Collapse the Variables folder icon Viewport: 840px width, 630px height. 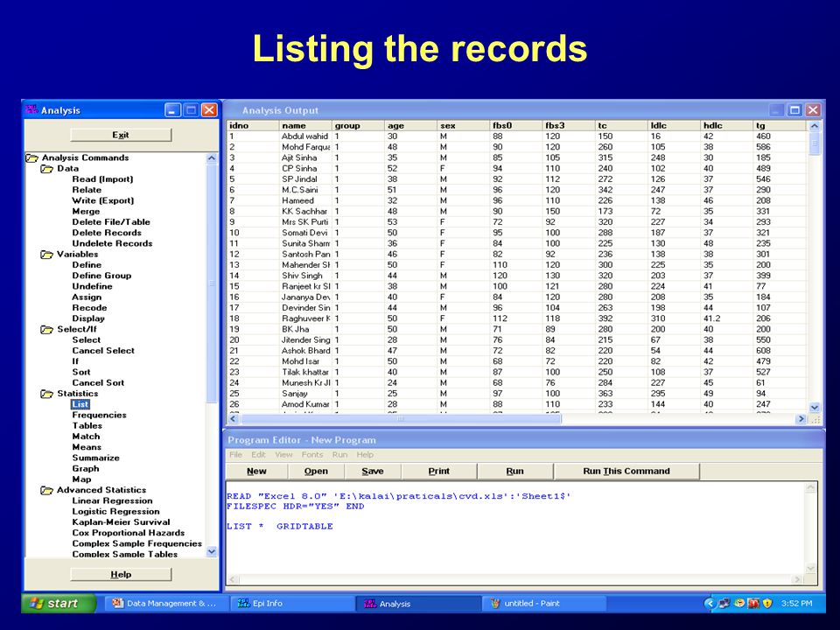[47, 255]
